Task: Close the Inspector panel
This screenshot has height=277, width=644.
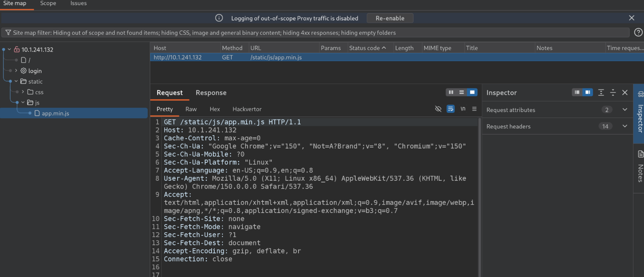Action: pos(625,92)
